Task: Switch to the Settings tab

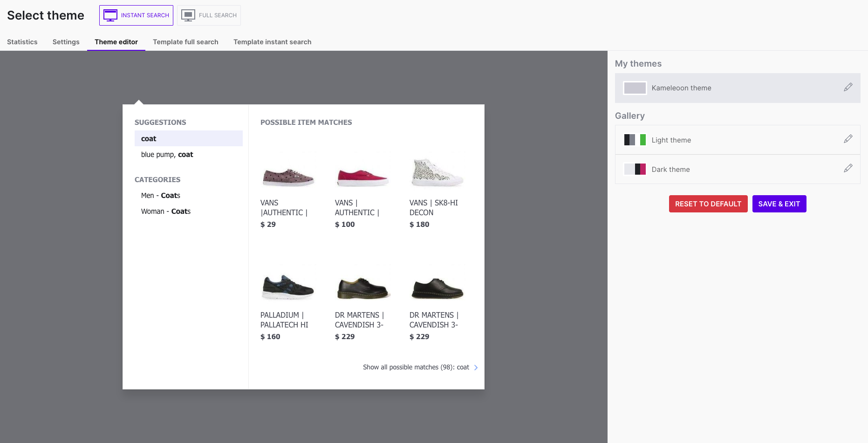Action: pos(66,42)
